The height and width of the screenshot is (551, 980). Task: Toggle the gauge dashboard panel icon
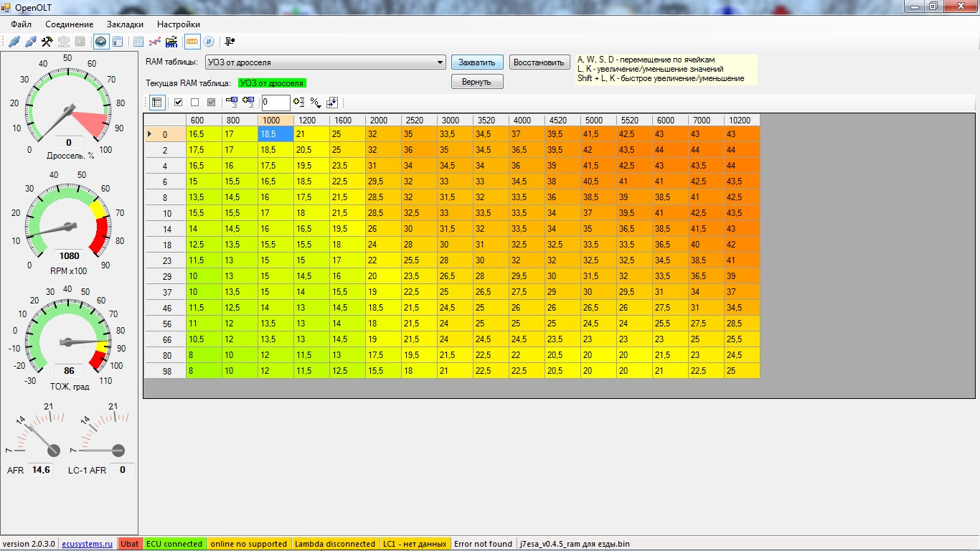[x=101, y=42]
